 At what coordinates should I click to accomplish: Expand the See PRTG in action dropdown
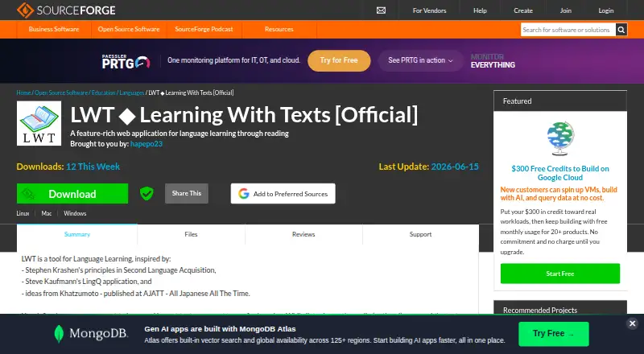tap(420, 60)
